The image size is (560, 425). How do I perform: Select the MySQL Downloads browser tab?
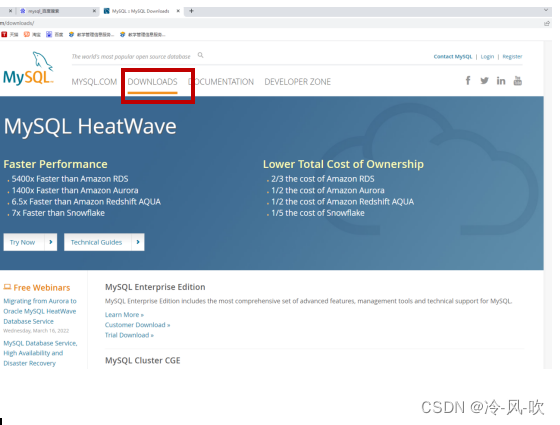click(x=141, y=11)
